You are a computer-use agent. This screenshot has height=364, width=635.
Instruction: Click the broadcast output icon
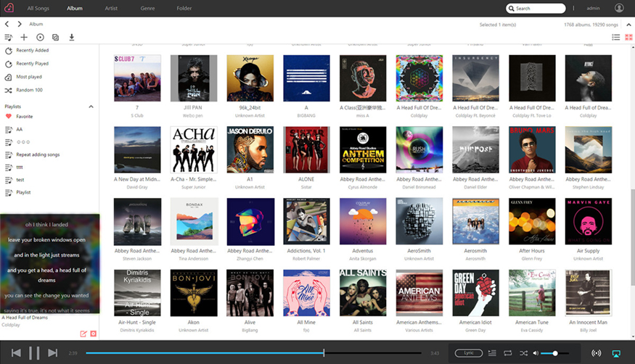596,353
